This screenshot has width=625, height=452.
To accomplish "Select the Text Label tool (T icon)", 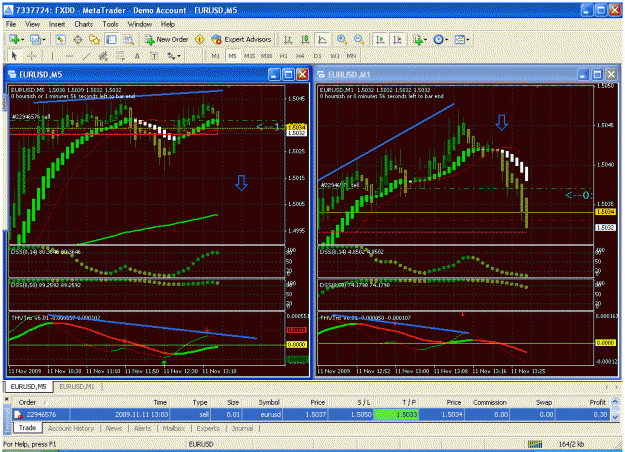I will tap(154, 56).
